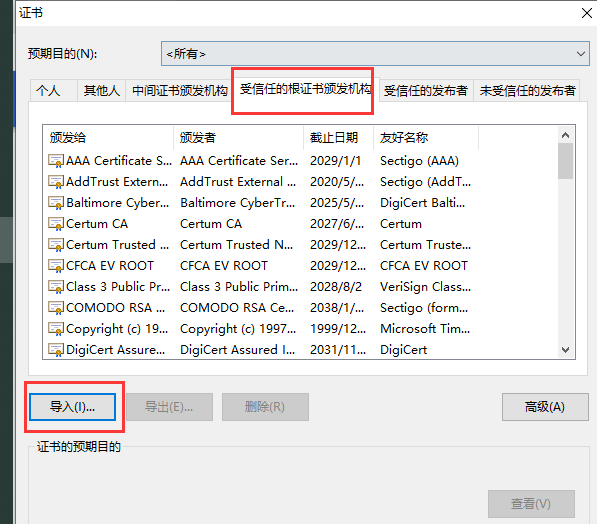Open 高级(A) advanced options

[x=545, y=407]
